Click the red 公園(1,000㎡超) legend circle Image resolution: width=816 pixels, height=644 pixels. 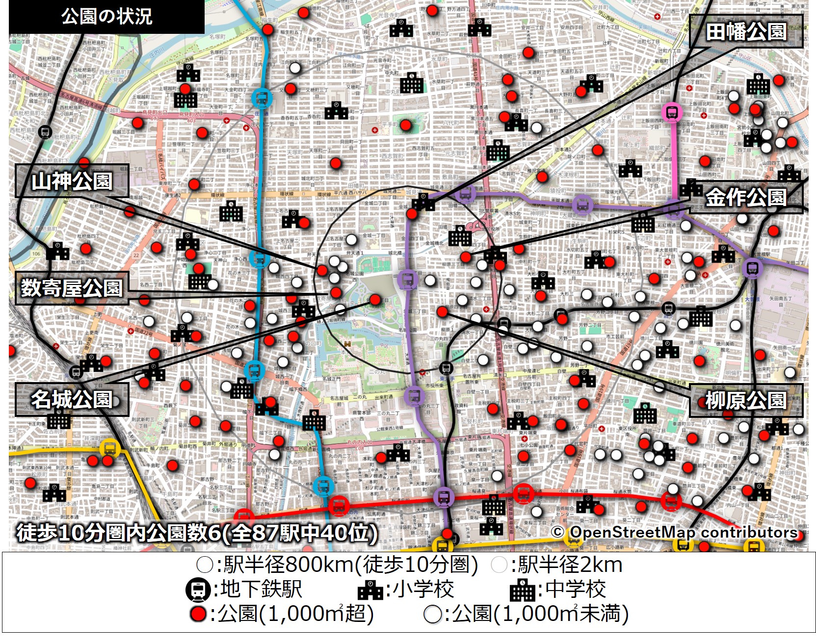coord(198,614)
